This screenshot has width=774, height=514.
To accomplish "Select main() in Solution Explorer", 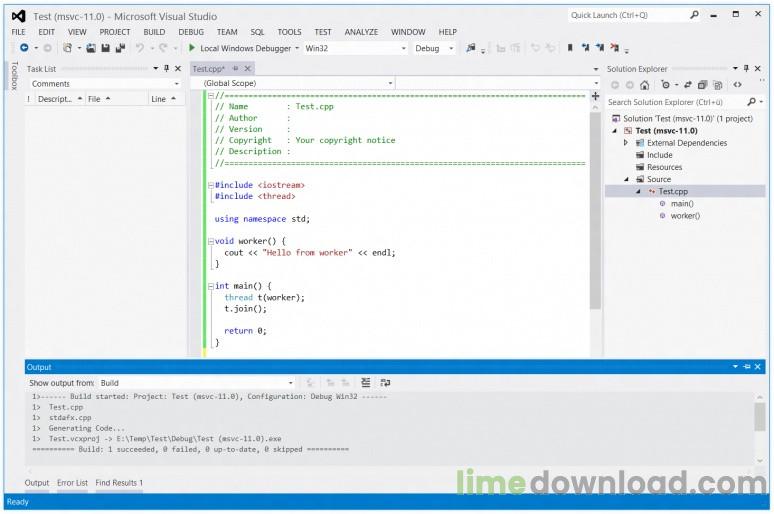I will (682, 203).
